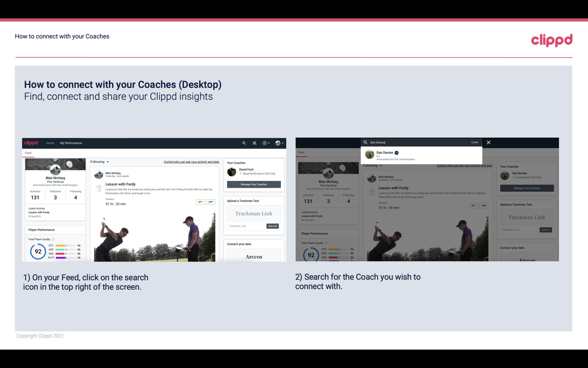Click the Arccos data connection toggle
588x368 pixels.
pyautogui.click(x=254, y=256)
